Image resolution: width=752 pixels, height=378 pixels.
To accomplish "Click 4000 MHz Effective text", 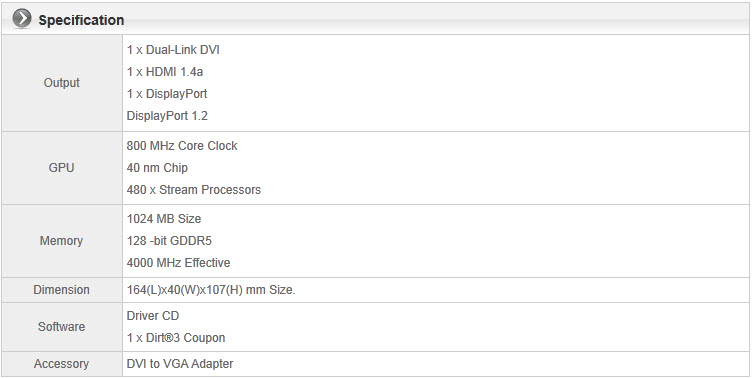I will [x=178, y=263].
